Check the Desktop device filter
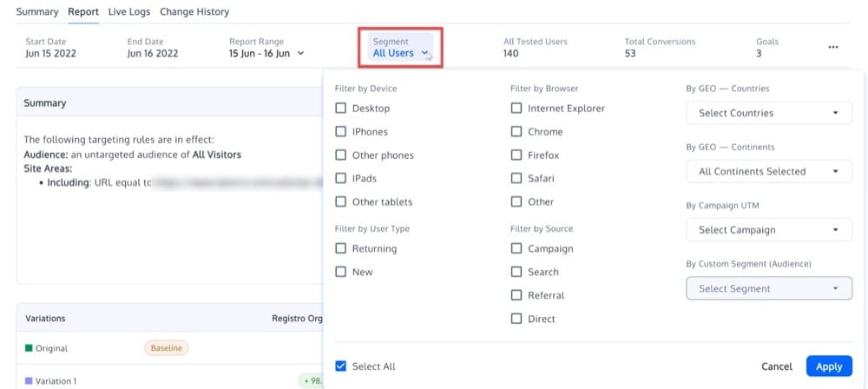The height and width of the screenshot is (389, 868). click(341, 109)
